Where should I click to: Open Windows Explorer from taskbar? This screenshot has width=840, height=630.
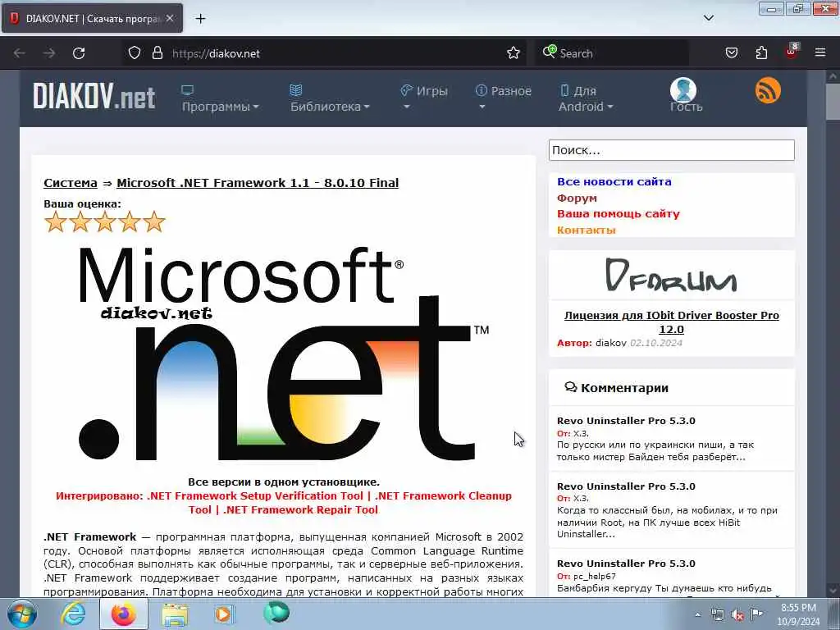175,614
